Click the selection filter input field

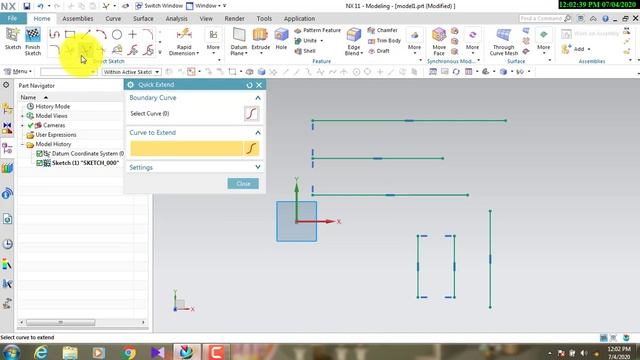point(69,72)
